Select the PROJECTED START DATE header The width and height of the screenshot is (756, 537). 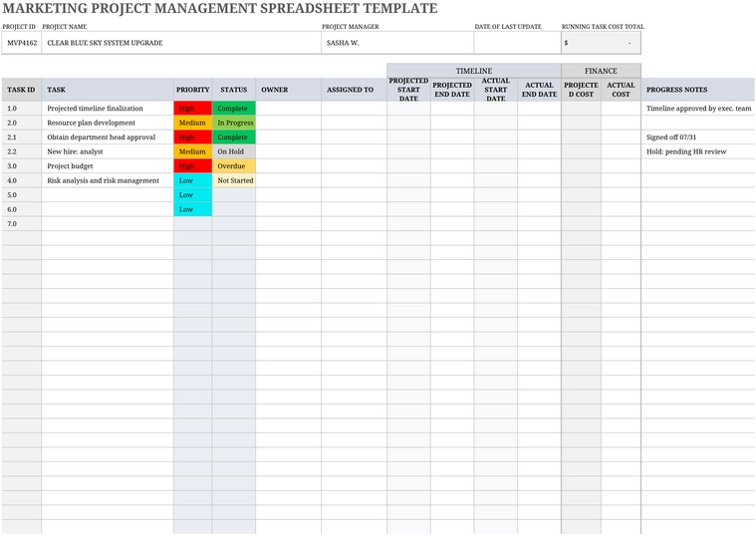[x=408, y=90]
